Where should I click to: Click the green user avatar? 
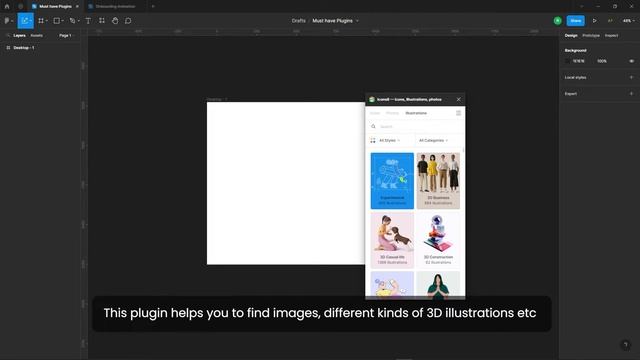coord(558,20)
